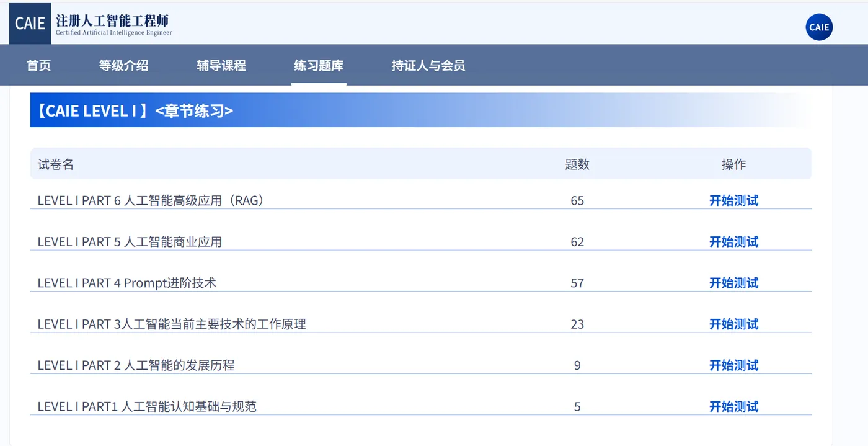This screenshot has height=446, width=868.
Task: Open the LEVEL I PART 6 exam title
Action: click(x=151, y=200)
